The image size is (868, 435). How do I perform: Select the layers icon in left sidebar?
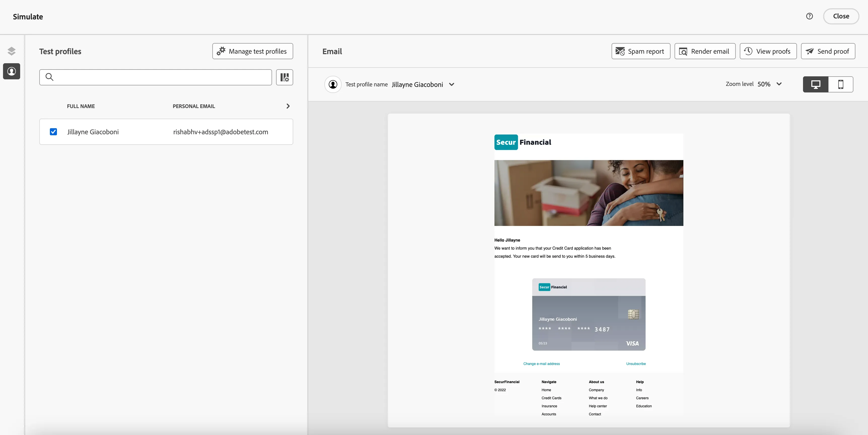click(x=11, y=51)
